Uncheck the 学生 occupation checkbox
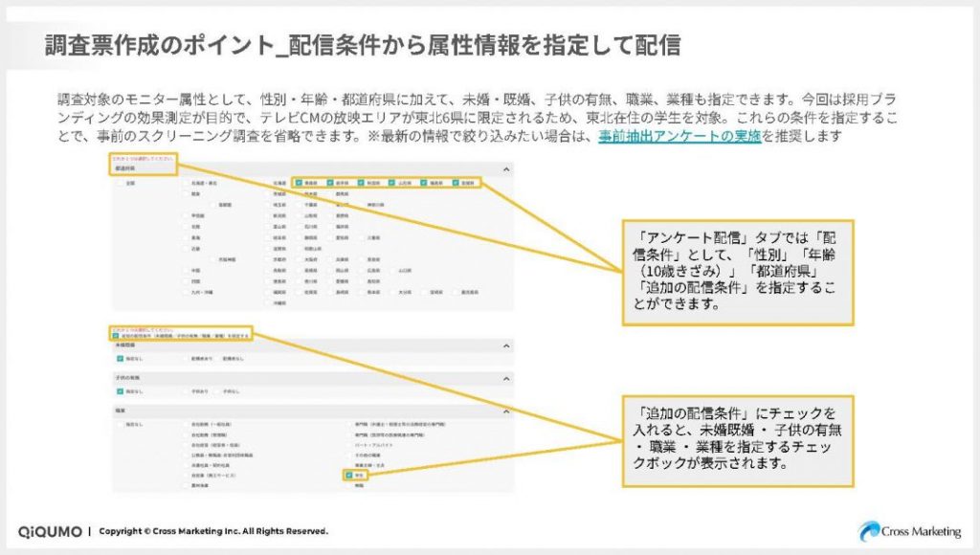Image resolution: width=980 pixels, height=555 pixels. (x=348, y=475)
